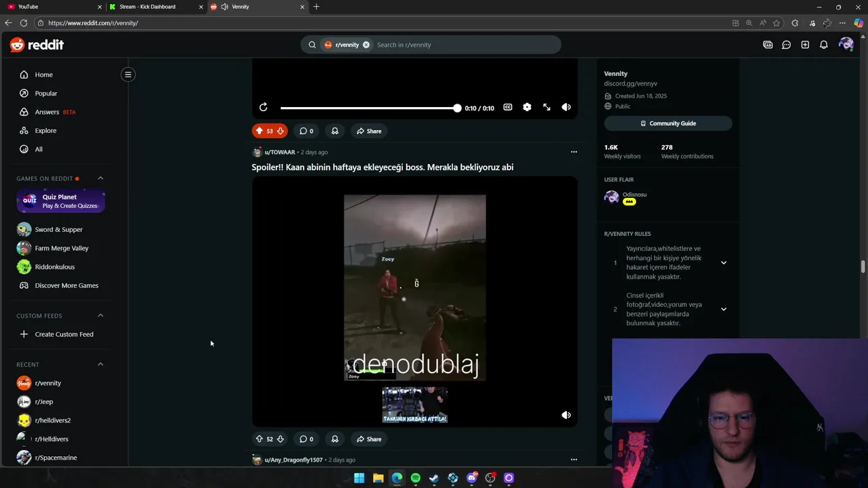Create a new post from header

pyautogui.click(x=805, y=45)
